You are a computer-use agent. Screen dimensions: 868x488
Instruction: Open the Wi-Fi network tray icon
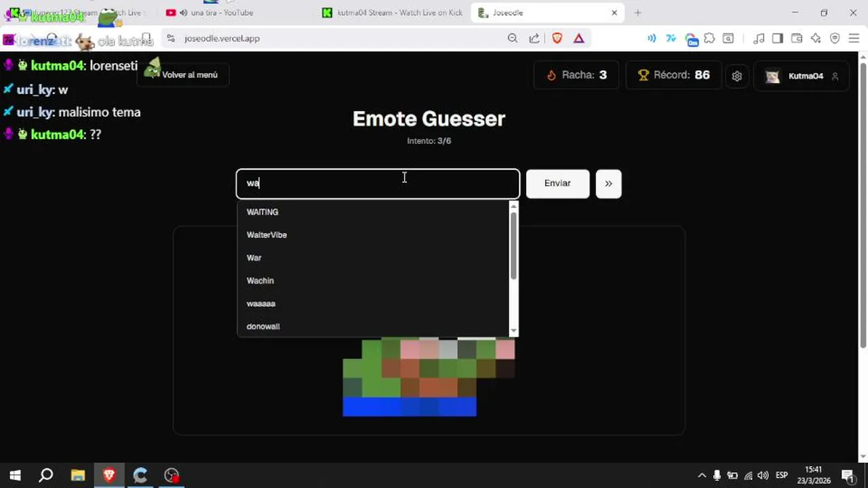pyautogui.click(x=748, y=475)
